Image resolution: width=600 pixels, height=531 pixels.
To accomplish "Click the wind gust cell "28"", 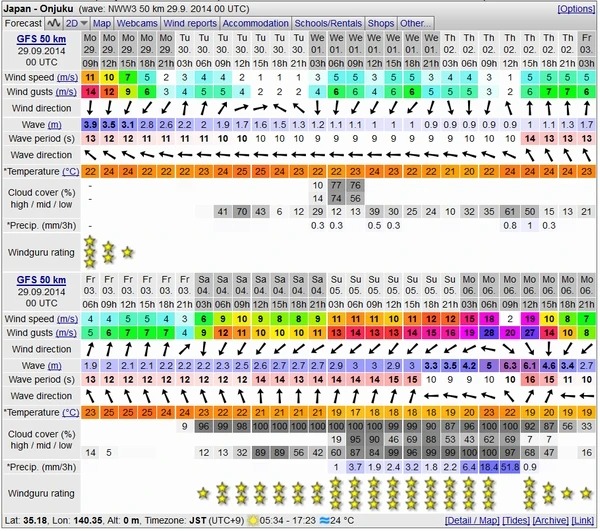I will (x=489, y=333).
